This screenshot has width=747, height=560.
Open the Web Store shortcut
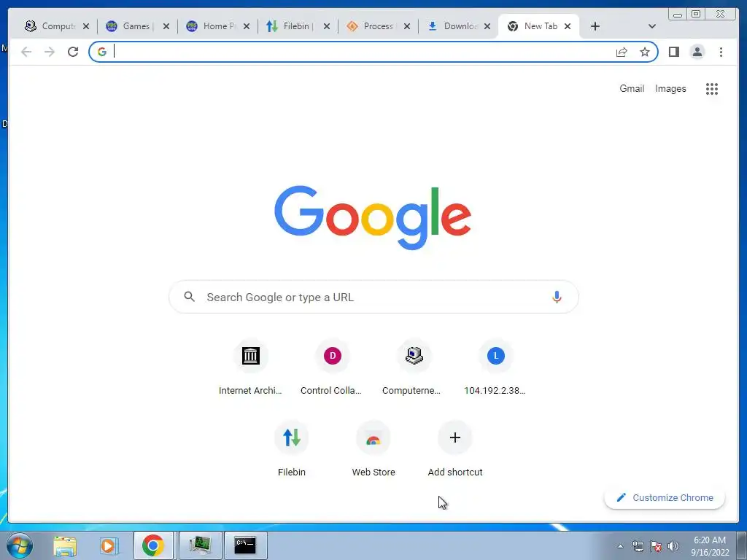373,449
